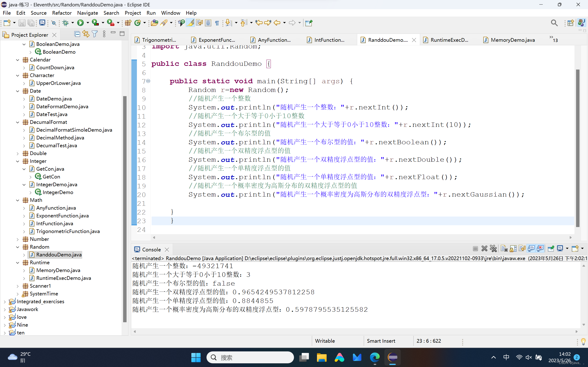The image size is (588, 367).
Task: Open Microsoft Edge from the taskbar
Action: tap(375, 357)
